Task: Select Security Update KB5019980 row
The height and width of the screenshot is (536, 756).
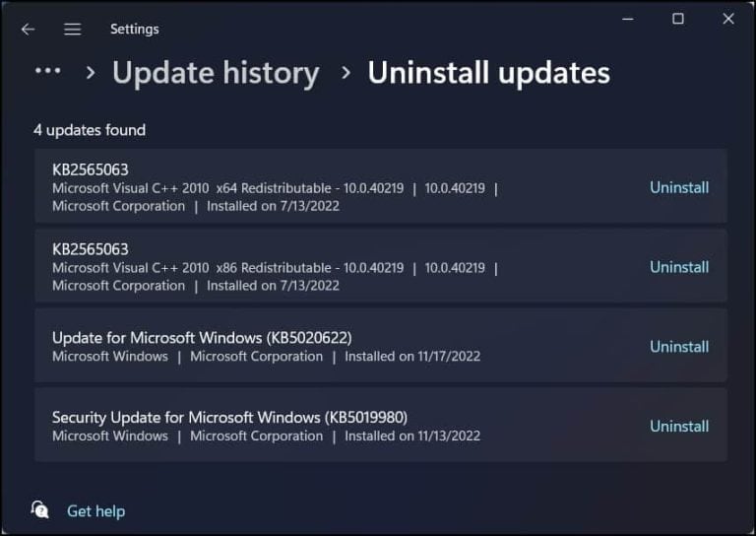Action: point(381,425)
